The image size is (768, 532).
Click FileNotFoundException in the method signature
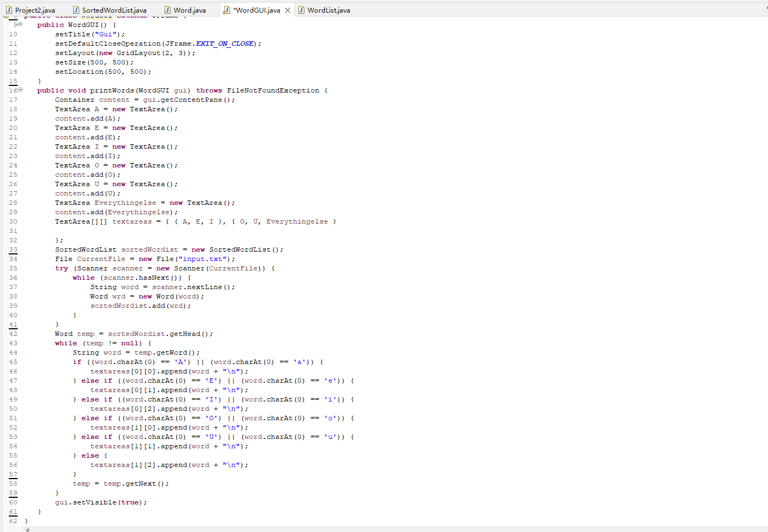[273, 90]
